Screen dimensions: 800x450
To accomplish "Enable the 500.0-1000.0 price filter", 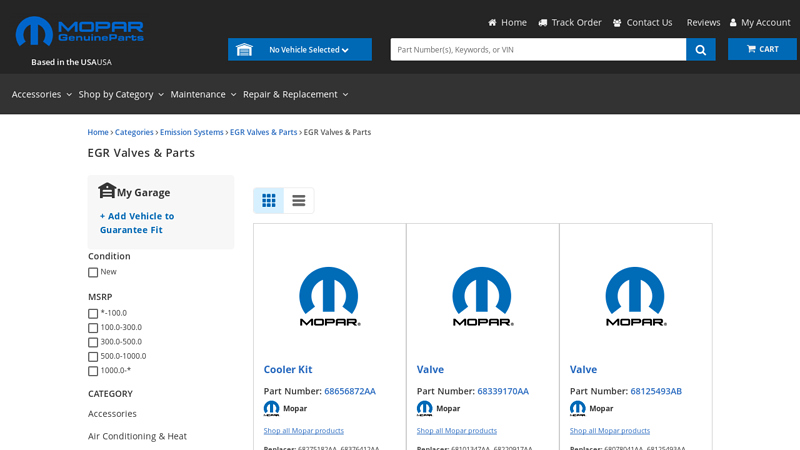I will coord(93,356).
